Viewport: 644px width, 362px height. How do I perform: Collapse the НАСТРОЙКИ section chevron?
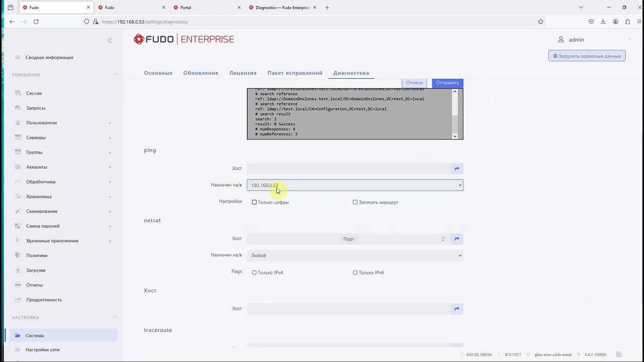(115, 317)
